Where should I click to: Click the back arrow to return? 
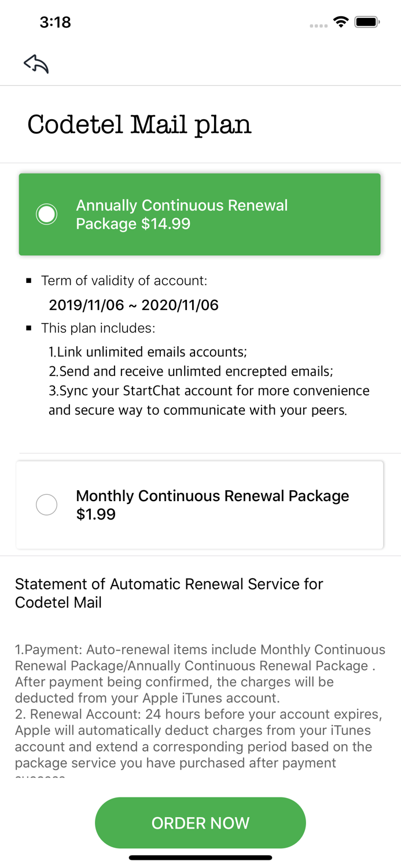pyautogui.click(x=35, y=63)
